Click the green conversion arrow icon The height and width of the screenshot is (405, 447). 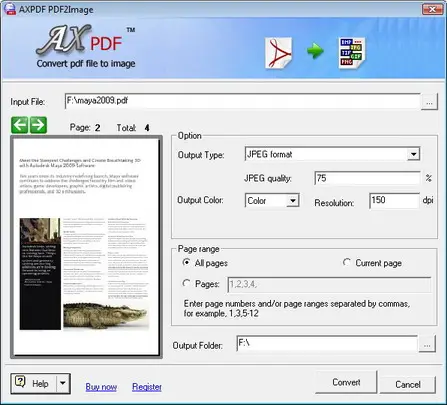[x=315, y=51]
